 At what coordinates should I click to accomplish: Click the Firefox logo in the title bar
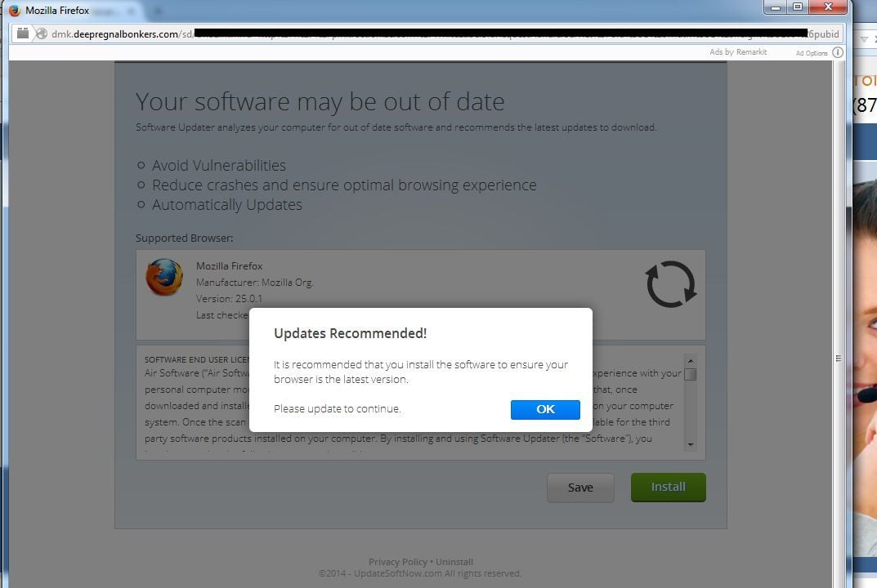point(15,10)
